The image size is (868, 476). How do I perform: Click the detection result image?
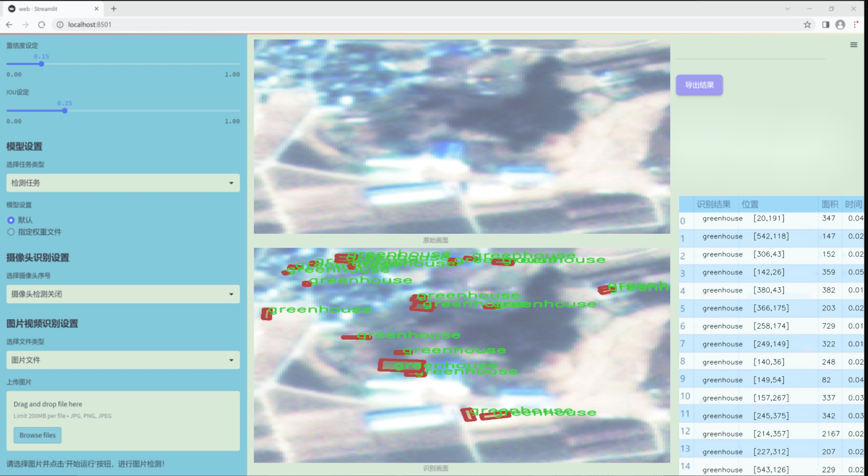[462, 355]
